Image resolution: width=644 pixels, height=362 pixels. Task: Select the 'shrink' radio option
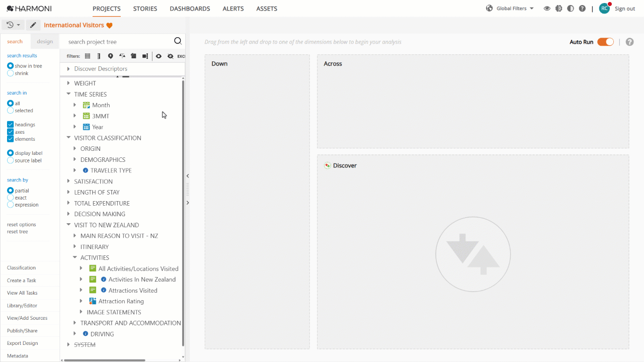(x=10, y=73)
